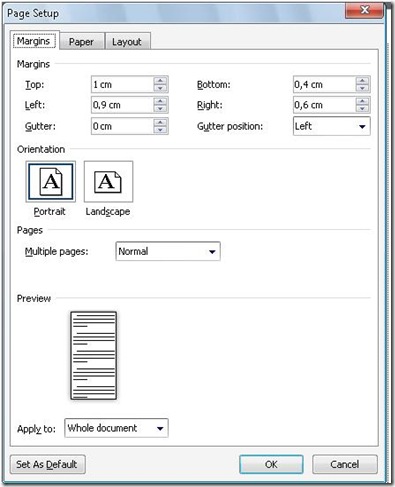Click the Gutter position label
Screen dimensions: 395x487
(230, 127)
